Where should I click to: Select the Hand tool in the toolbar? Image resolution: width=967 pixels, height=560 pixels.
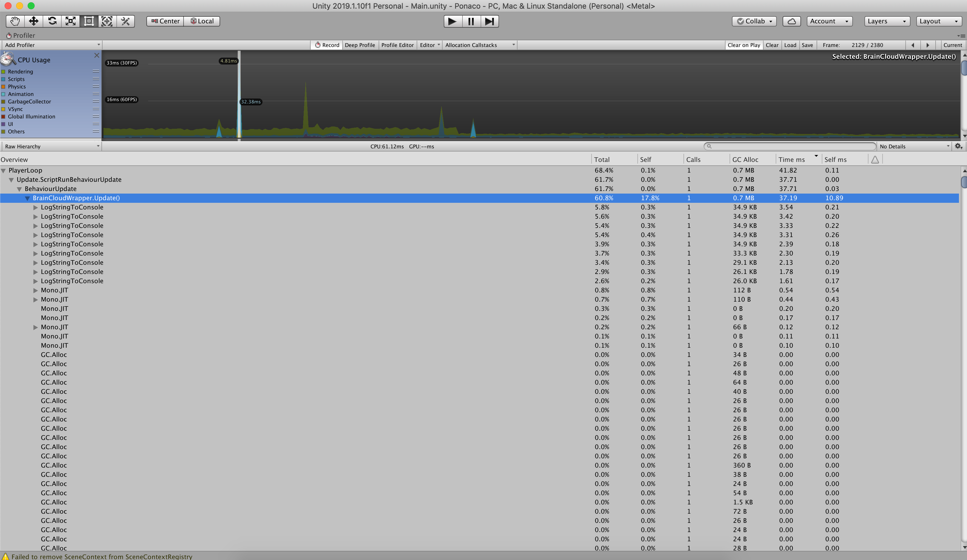[x=15, y=21]
